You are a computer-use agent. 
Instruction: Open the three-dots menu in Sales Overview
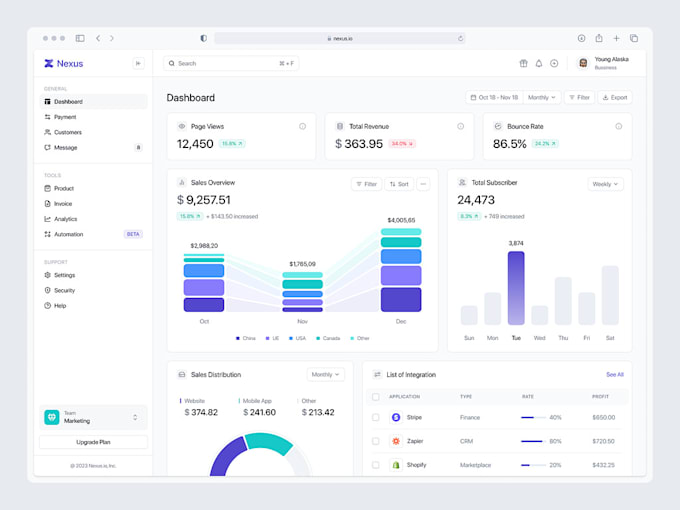tap(423, 184)
